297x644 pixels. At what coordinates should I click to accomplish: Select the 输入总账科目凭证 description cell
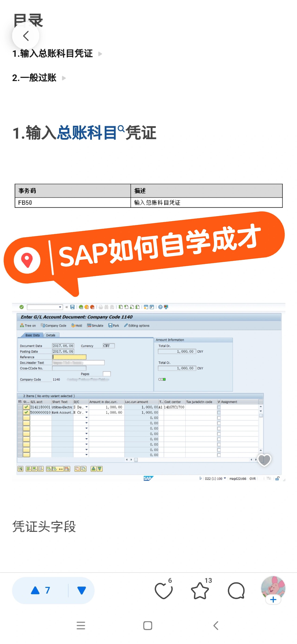click(x=207, y=202)
